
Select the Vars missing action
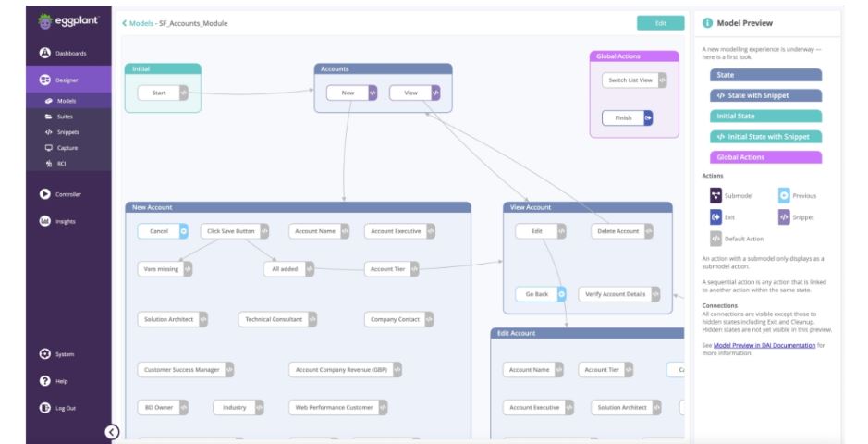165,268
